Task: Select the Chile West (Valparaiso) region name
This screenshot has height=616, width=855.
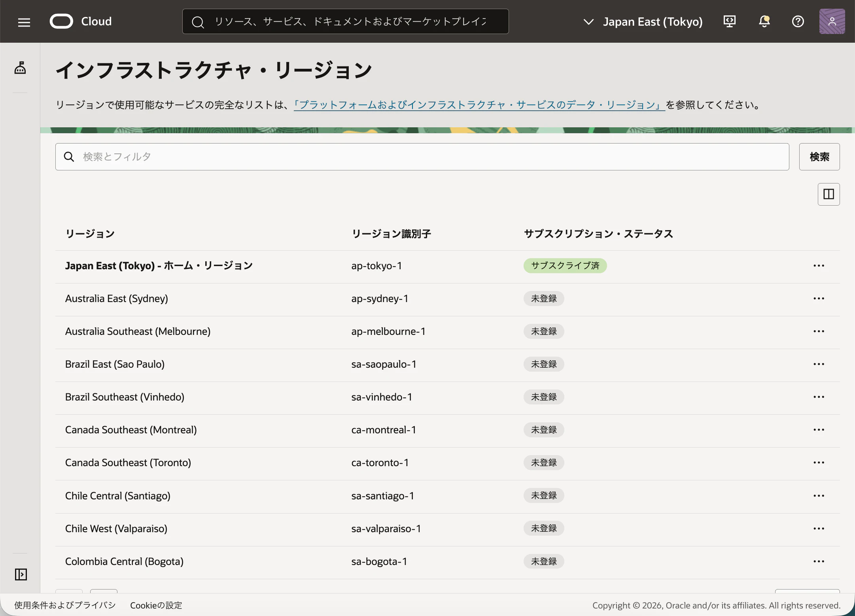Action: point(116,529)
